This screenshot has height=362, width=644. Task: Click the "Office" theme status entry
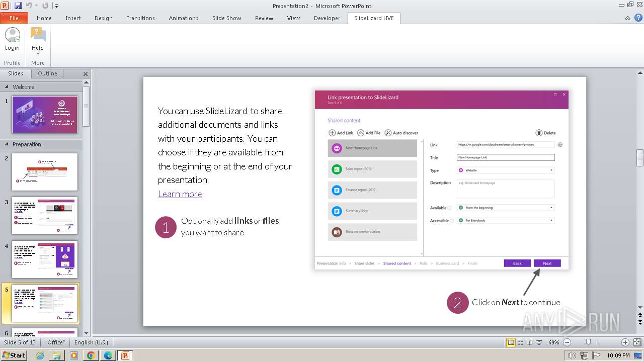55,342
